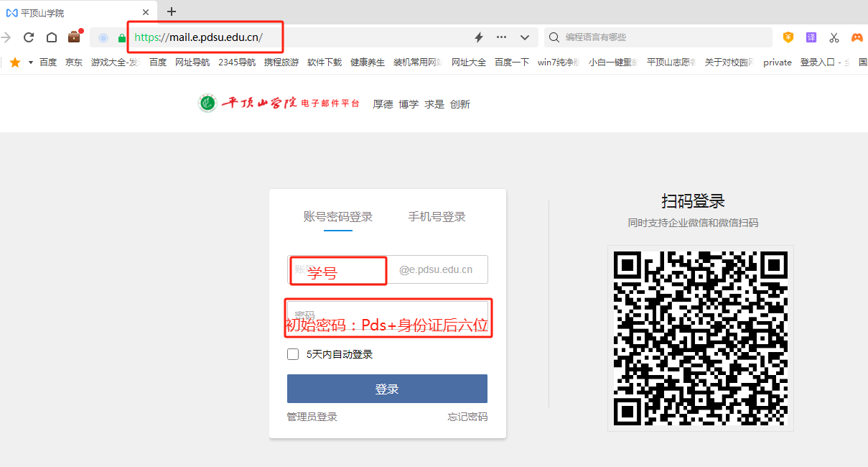Click the bookmarks star icon
This screenshot has width=868, height=467.
15,63
